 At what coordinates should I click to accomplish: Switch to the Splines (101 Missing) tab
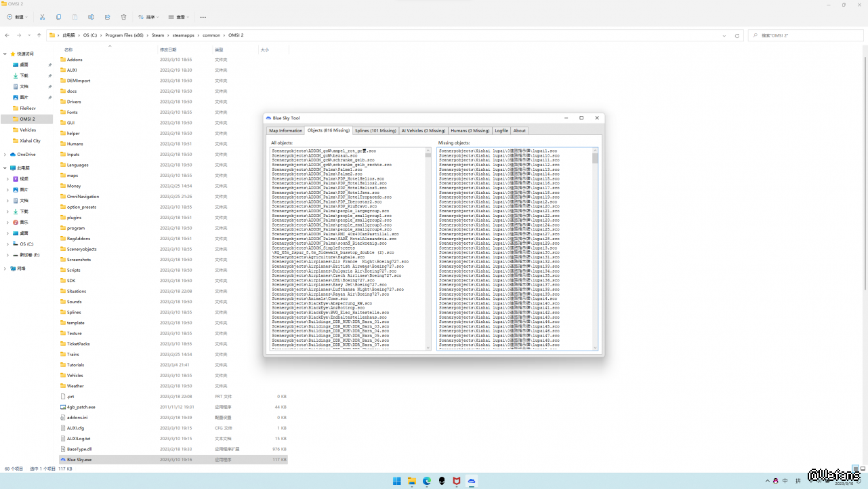point(375,131)
